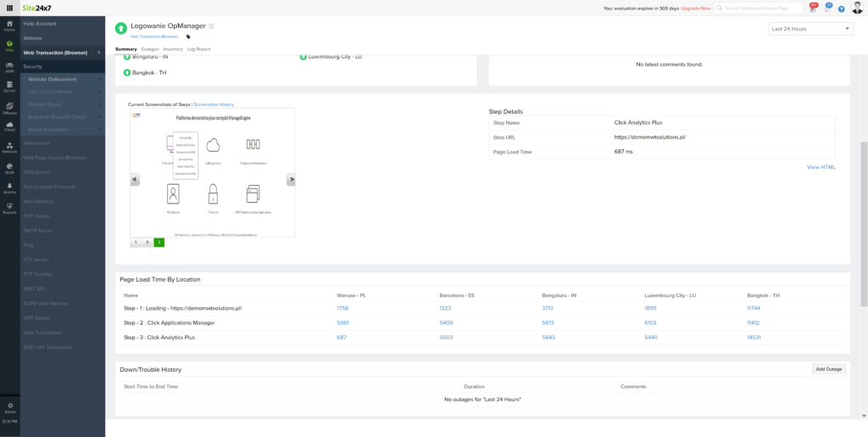Open the Cloud sidebar icon
This screenshot has width=868, height=437.
(x=9, y=126)
